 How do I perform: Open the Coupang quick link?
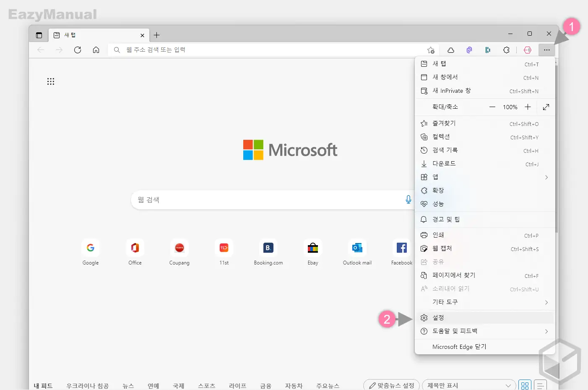[180, 252]
